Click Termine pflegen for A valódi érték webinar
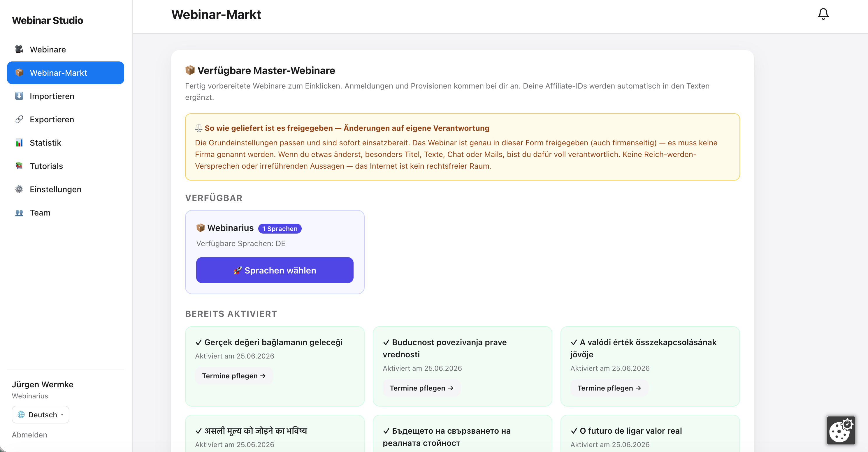The height and width of the screenshot is (452, 868). (x=609, y=388)
